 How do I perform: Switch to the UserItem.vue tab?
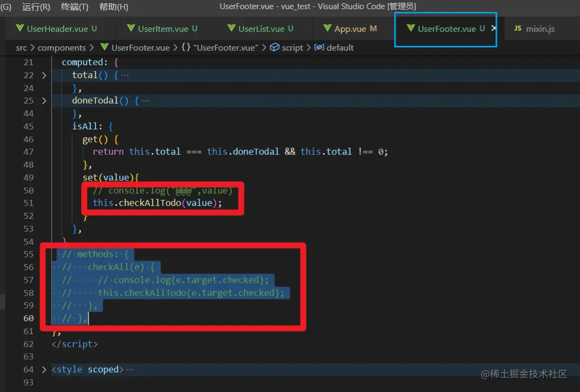point(163,29)
